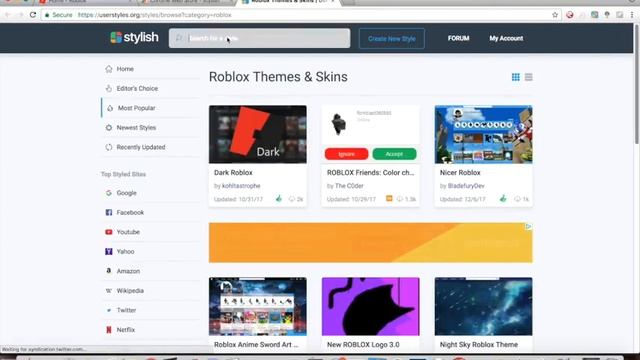Click the orange advertisement banner
Image resolution: width=640 pixels, height=360 pixels.
pyautogui.click(x=371, y=243)
